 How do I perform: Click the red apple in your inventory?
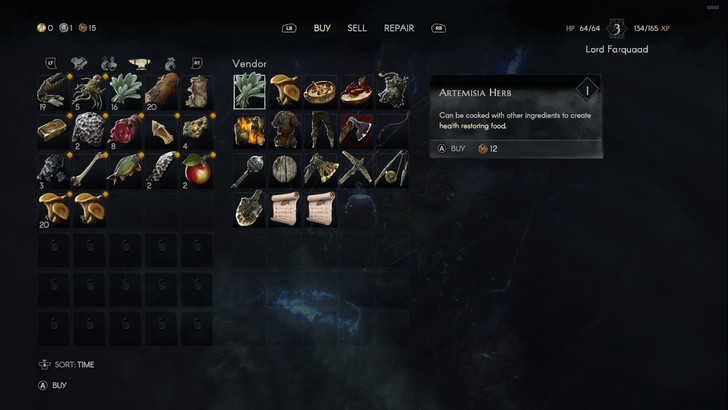pos(197,170)
